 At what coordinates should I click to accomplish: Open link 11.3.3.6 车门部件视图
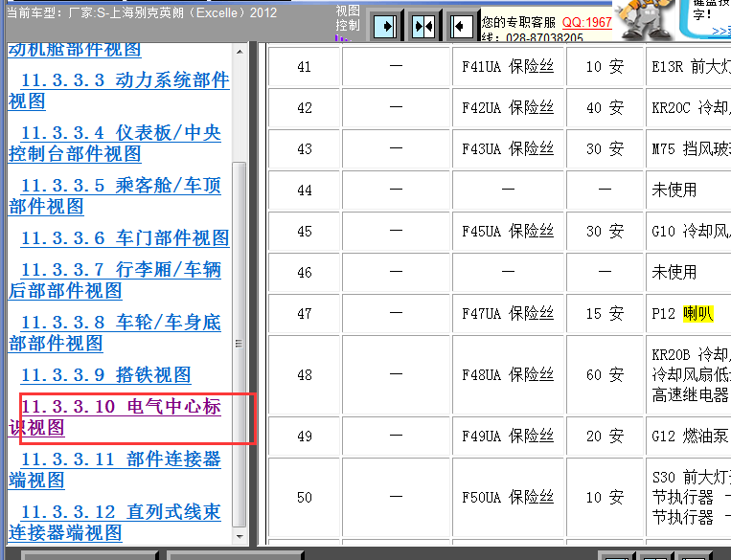(126, 238)
